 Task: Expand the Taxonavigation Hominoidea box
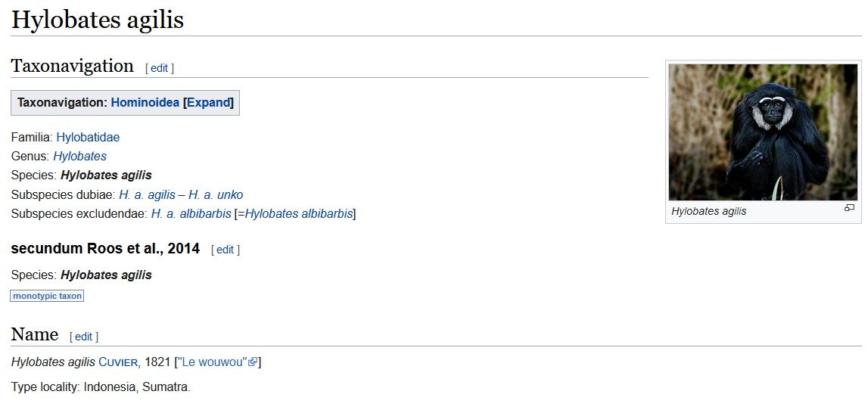[210, 102]
